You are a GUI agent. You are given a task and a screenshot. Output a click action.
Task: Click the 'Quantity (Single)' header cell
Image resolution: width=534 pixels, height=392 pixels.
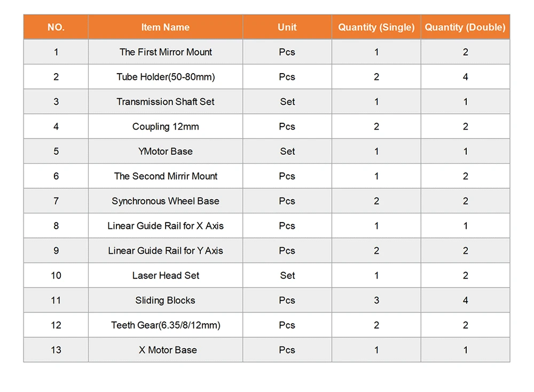click(x=376, y=27)
